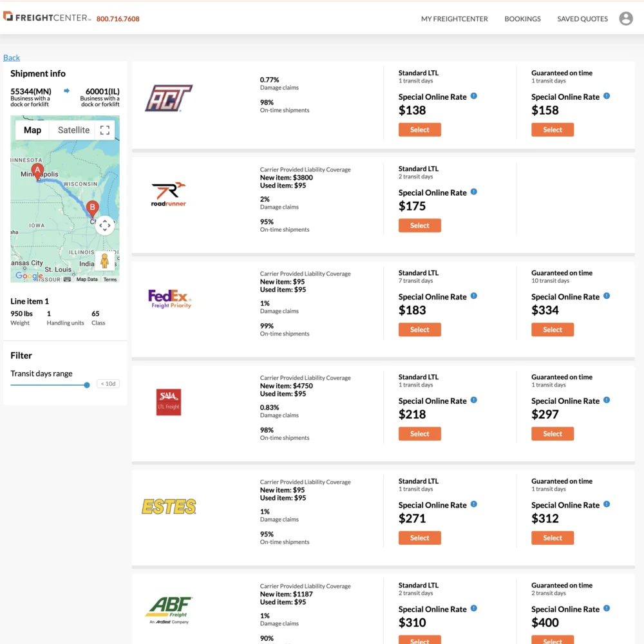Viewport: 644px width, 644px height.
Task: Click map marker B near Chicago
Action: coord(93,208)
